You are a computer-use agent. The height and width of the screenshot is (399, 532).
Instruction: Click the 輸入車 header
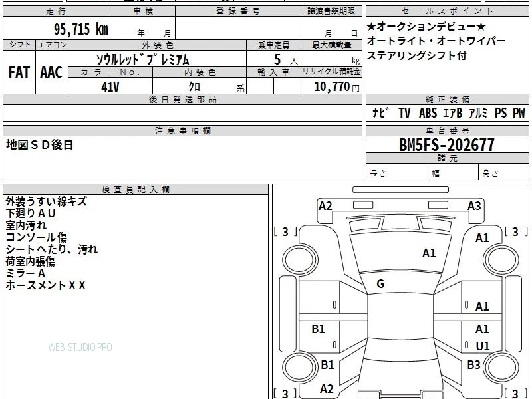pyautogui.click(x=273, y=72)
